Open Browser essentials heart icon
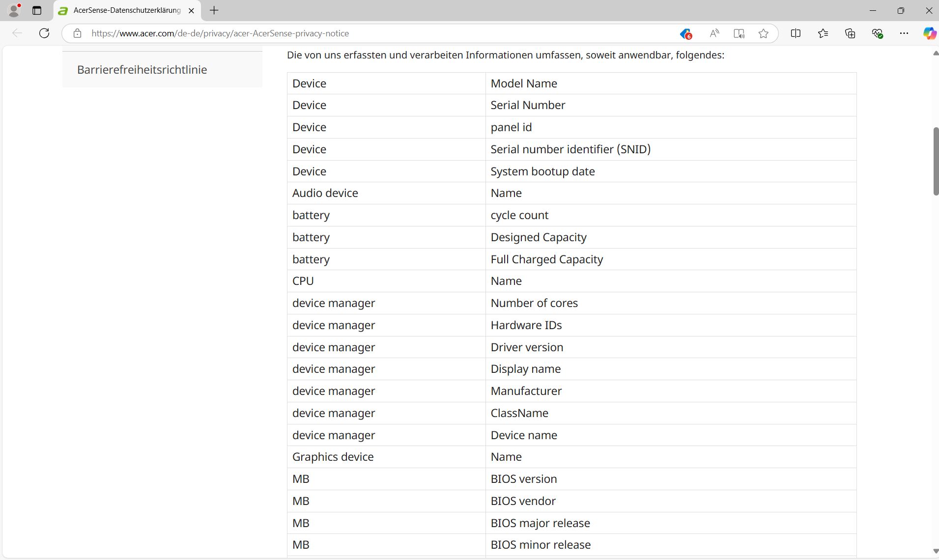939x560 pixels. tap(877, 33)
